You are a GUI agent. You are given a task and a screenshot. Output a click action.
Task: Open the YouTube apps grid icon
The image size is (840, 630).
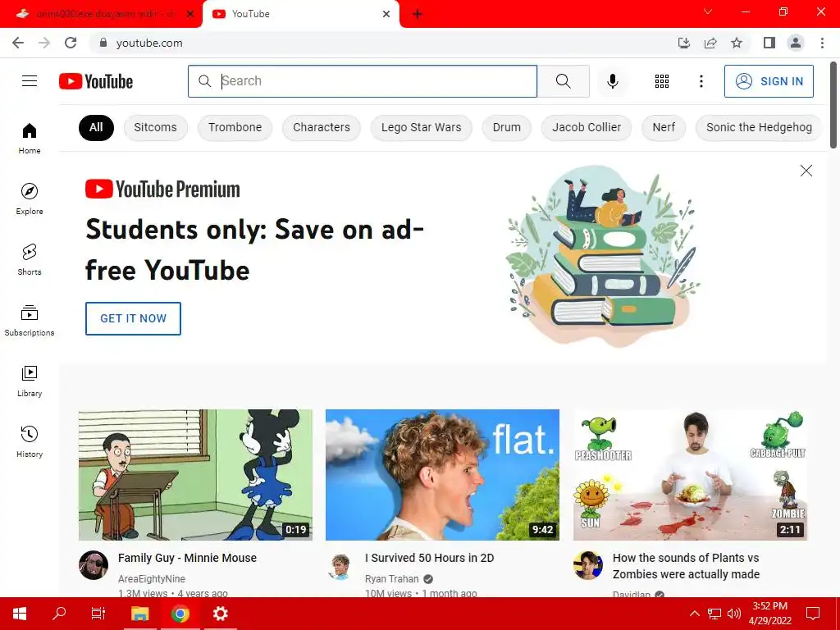(662, 81)
